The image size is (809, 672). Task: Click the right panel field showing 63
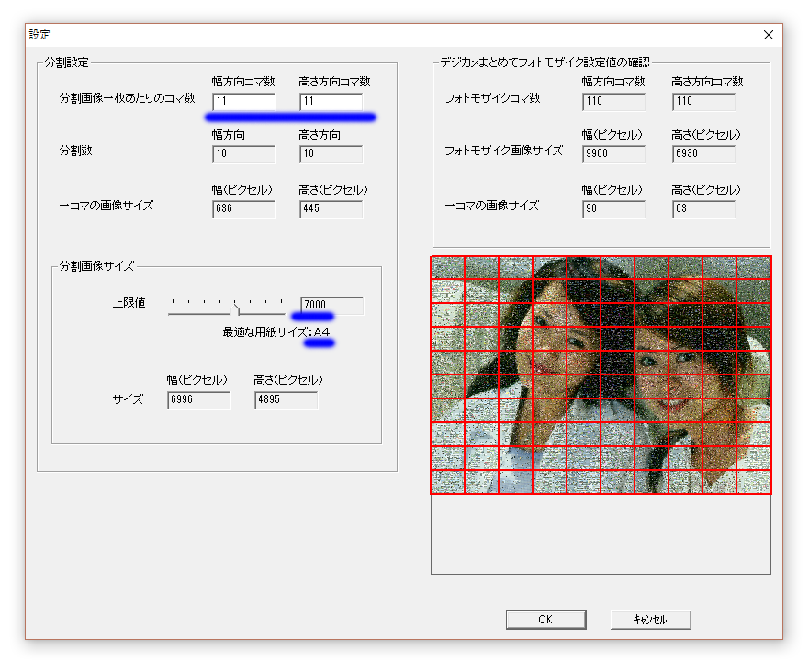[x=703, y=209]
